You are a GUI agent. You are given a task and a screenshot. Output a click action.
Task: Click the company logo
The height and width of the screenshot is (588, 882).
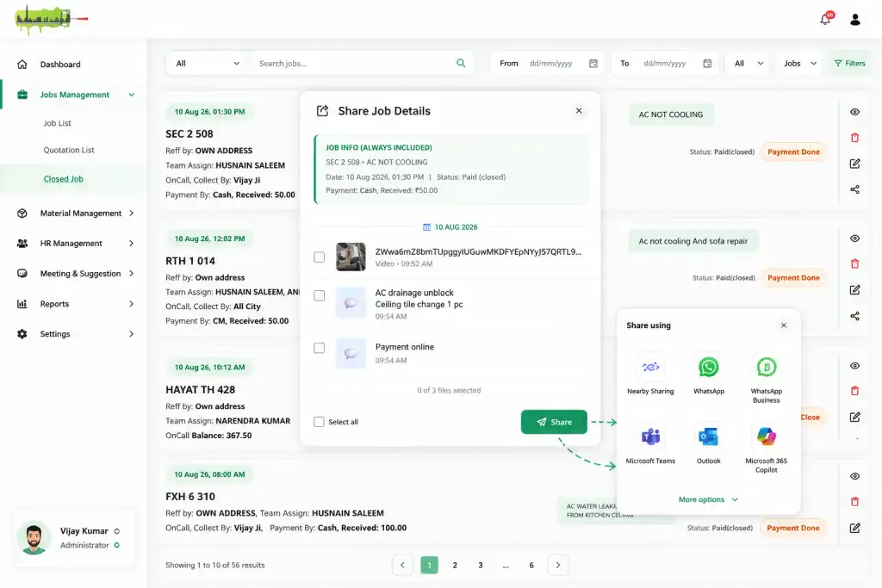[x=51, y=19]
